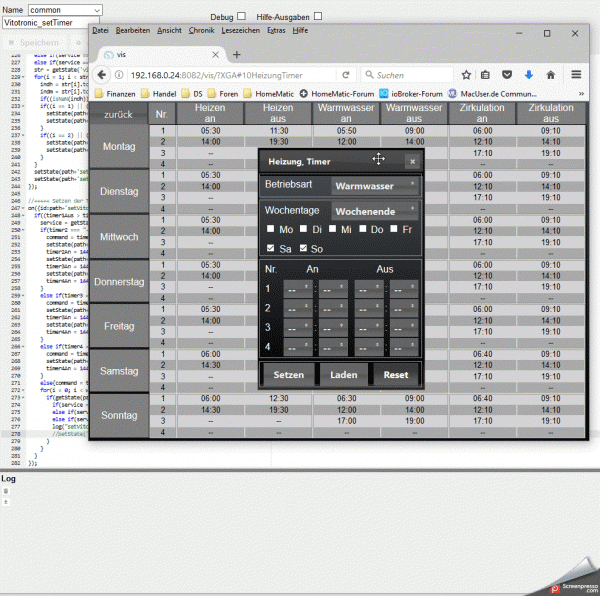The width and height of the screenshot is (600, 596).
Task: Select the Sonntag day button
Action: (119, 415)
